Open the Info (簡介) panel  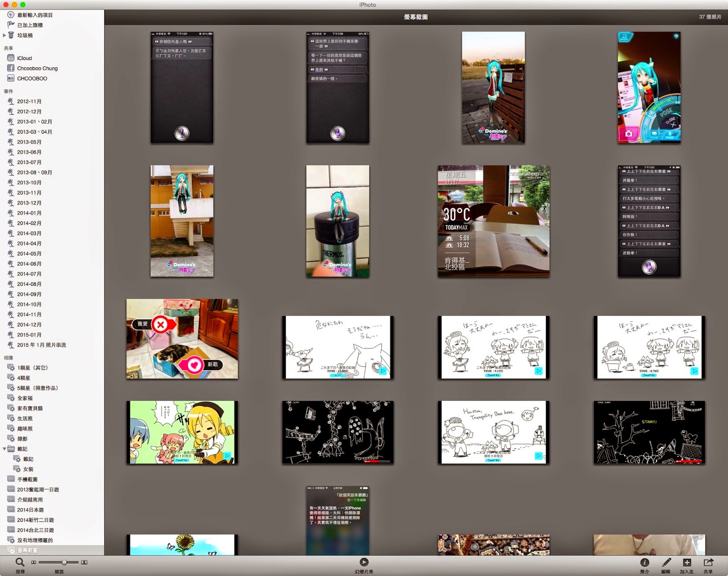[x=645, y=562]
